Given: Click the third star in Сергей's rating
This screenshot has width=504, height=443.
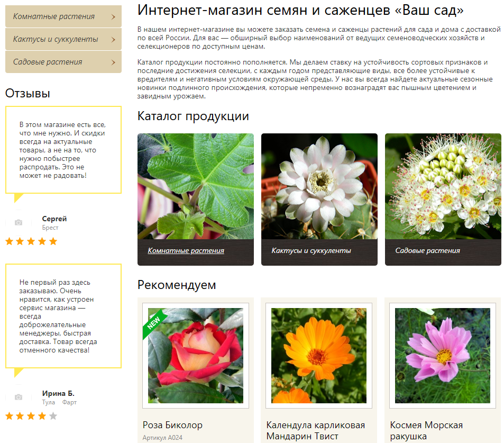Looking at the screenshot, I should pos(31,241).
